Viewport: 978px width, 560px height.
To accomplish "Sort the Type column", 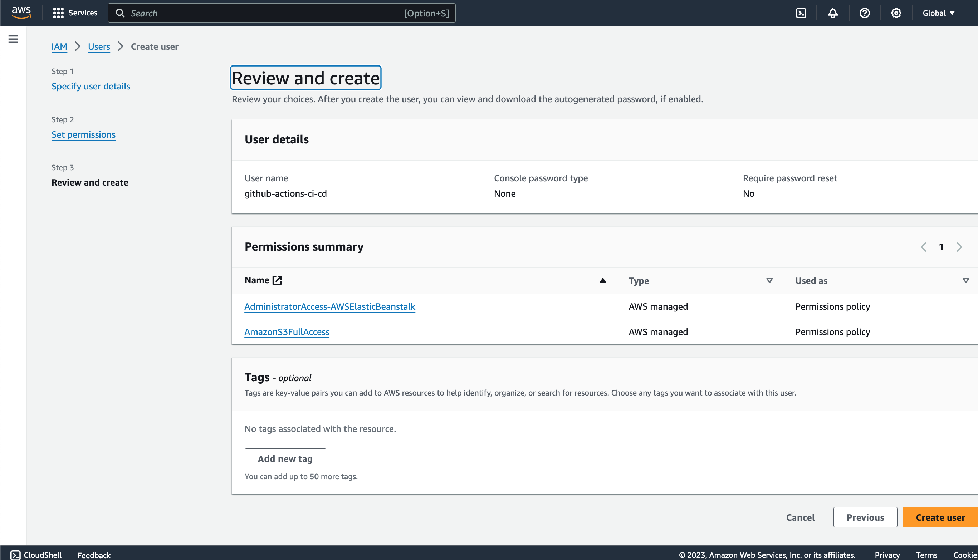I will (x=769, y=281).
